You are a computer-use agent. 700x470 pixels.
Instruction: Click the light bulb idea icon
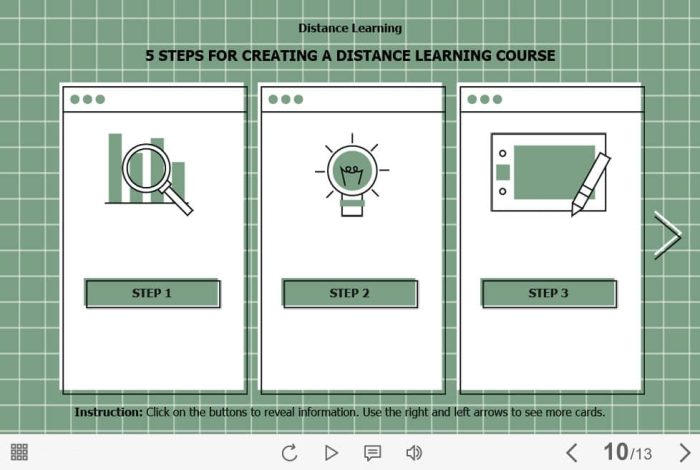coord(350,173)
